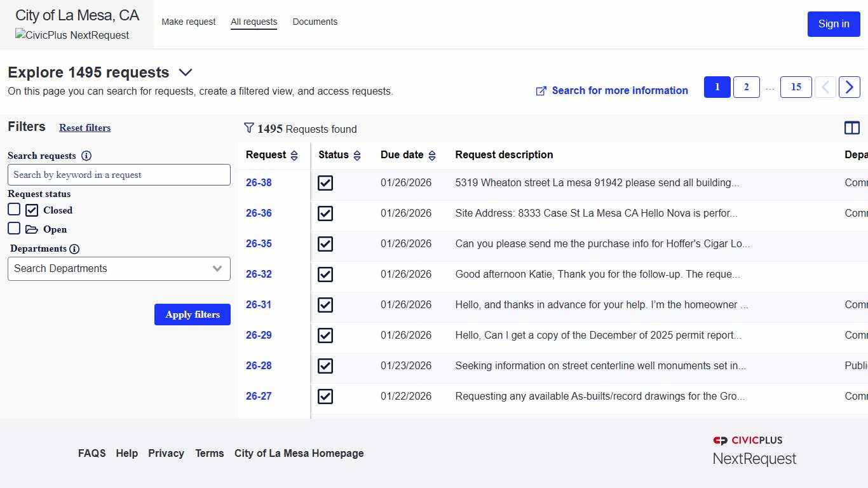Click the sort arrows on the Request column
Viewport: 868px width, 488px height.
294,154
